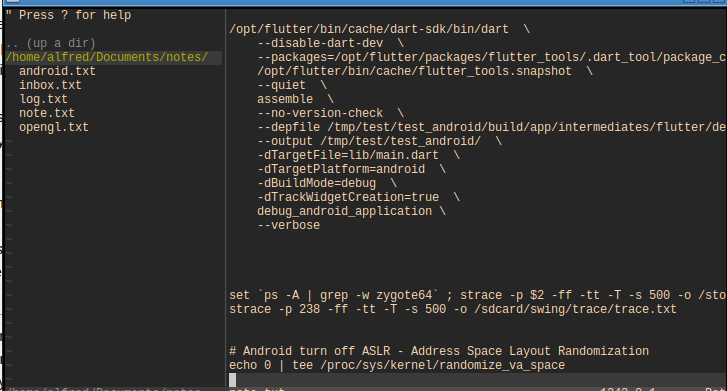Image resolution: width=727 pixels, height=391 pixels.
Task: Click the '-dTargetPlatform=android' line
Action: coord(351,169)
